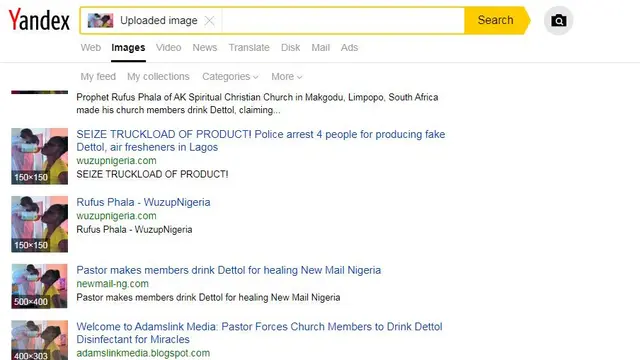Select 'Prophet Rufus Phala of AK Spiritual' text
The width and height of the screenshot is (640, 360).
(257, 104)
